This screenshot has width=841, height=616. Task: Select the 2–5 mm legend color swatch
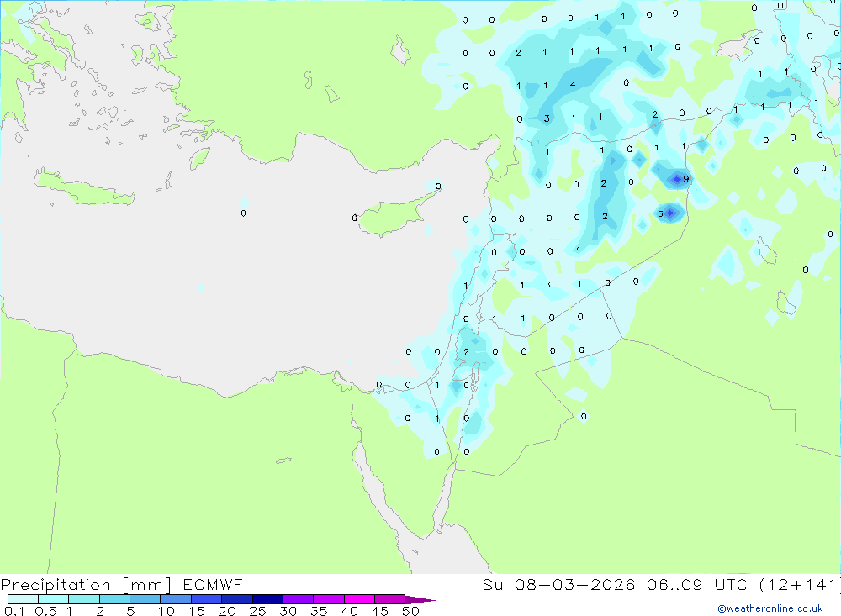pos(114,599)
